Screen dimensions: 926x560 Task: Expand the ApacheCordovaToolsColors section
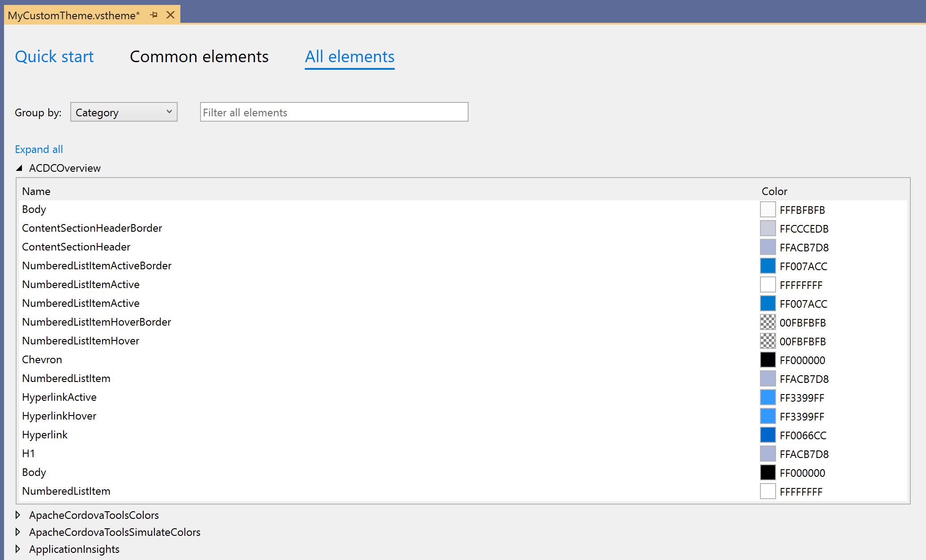pos(21,514)
